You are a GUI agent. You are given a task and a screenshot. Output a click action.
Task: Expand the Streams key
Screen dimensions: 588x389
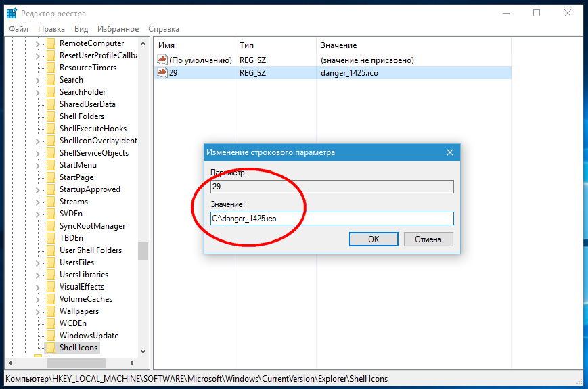point(37,202)
